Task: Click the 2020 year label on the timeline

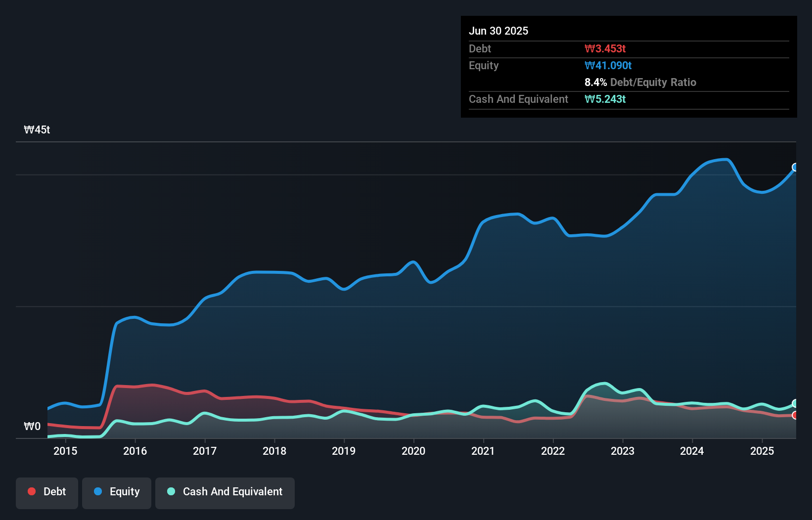Action: point(413,451)
